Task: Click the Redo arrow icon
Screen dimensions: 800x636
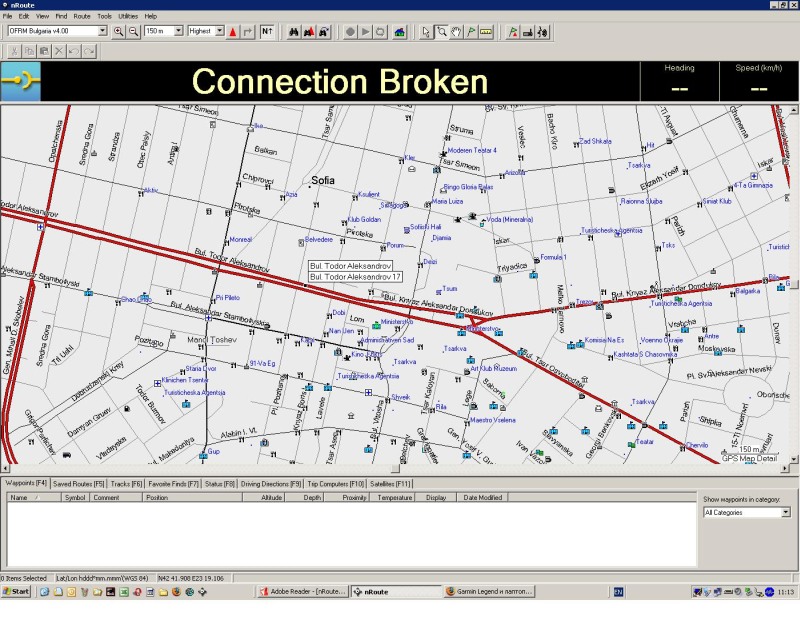Action: point(89,51)
